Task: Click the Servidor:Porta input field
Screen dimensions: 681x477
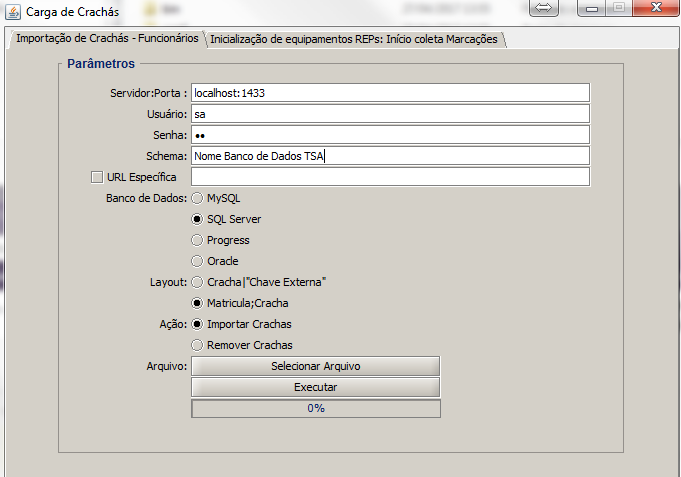Action: (x=390, y=93)
